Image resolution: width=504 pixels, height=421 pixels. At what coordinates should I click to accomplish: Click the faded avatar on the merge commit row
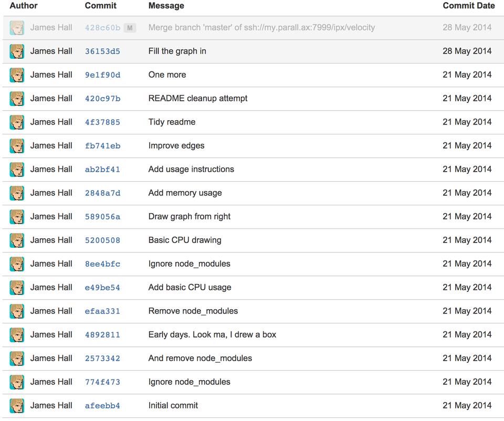(x=17, y=28)
